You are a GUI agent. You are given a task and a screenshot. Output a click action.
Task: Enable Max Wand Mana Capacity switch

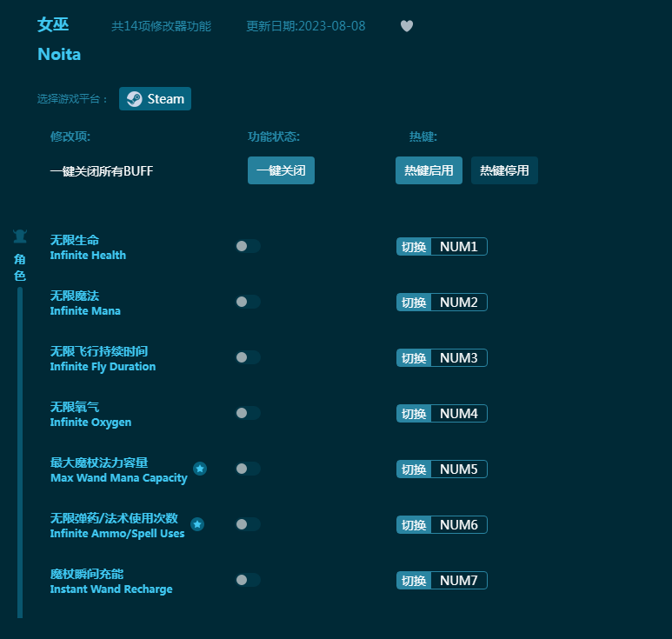click(248, 469)
